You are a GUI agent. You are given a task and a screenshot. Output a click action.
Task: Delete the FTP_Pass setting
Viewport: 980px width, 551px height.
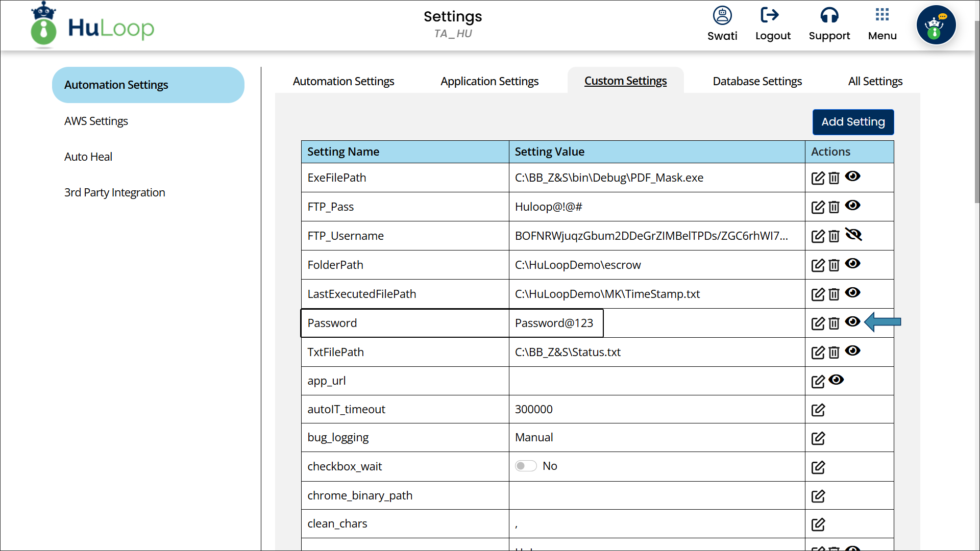click(x=834, y=207)
